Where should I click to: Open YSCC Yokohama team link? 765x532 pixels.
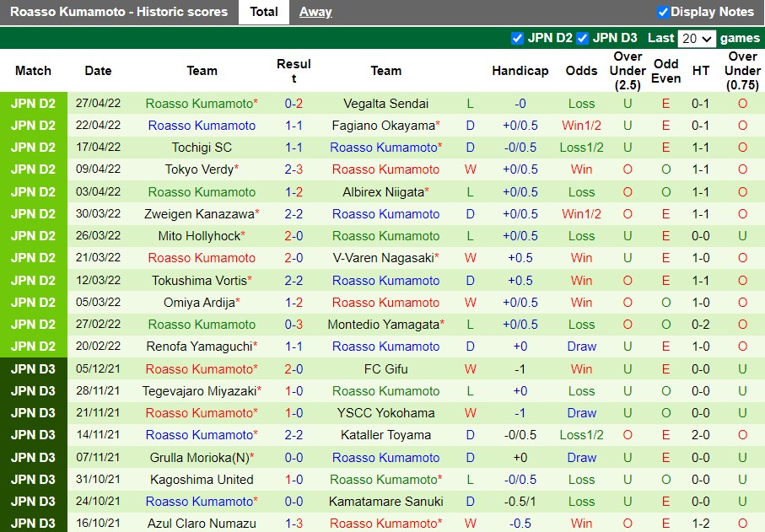[386, 413]
